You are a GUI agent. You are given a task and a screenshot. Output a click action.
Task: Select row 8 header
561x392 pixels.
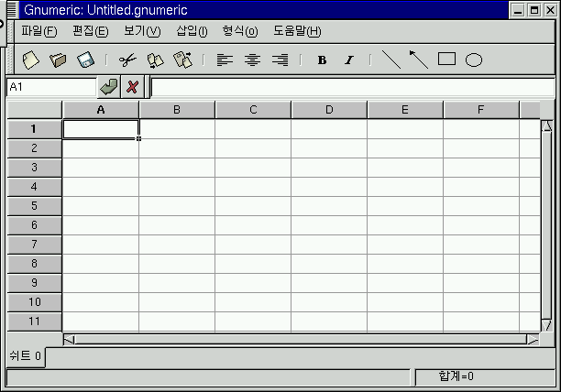[x=34, y=264]
